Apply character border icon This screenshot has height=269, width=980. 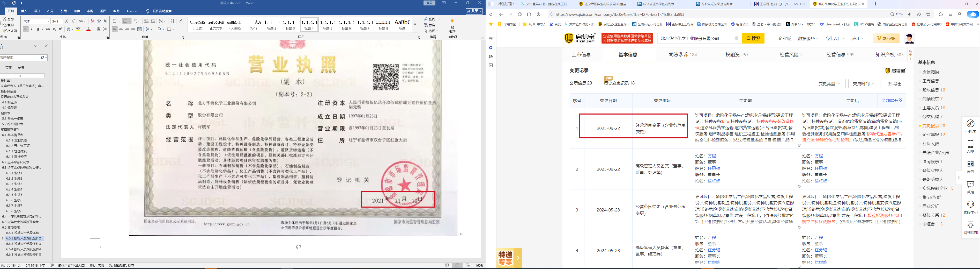pyautogui.click(x=105, y=21)
